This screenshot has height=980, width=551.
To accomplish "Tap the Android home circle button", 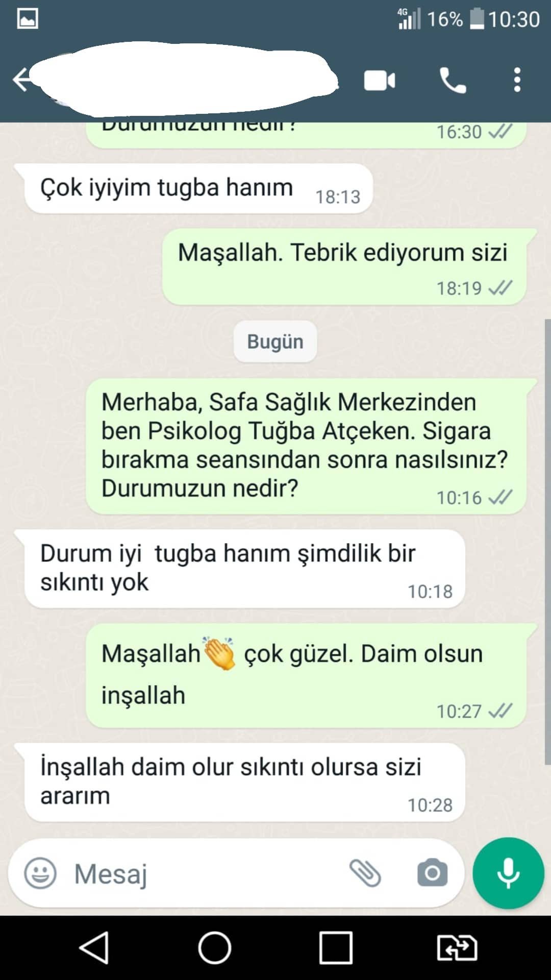I will [215, 948].
